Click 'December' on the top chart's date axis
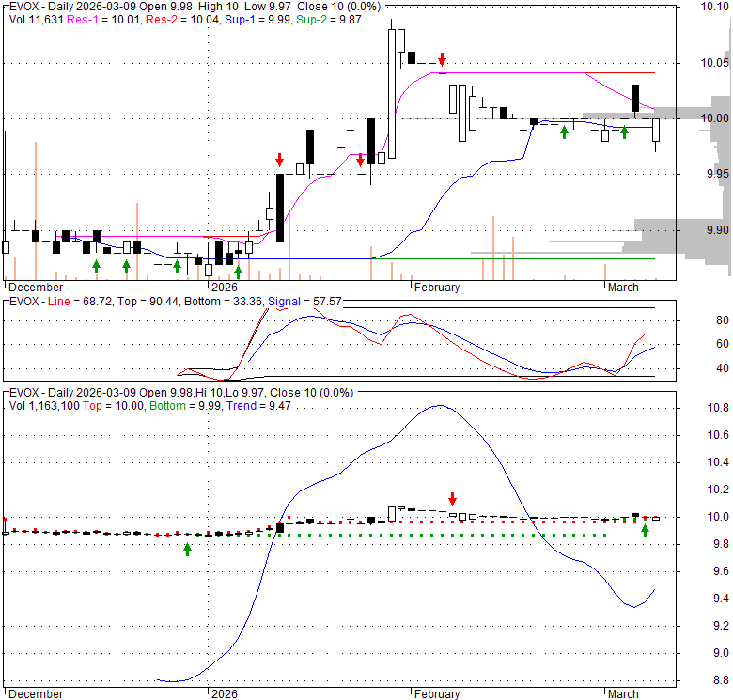The height and width of the screenshot is (700, 733). coord(36,288)
